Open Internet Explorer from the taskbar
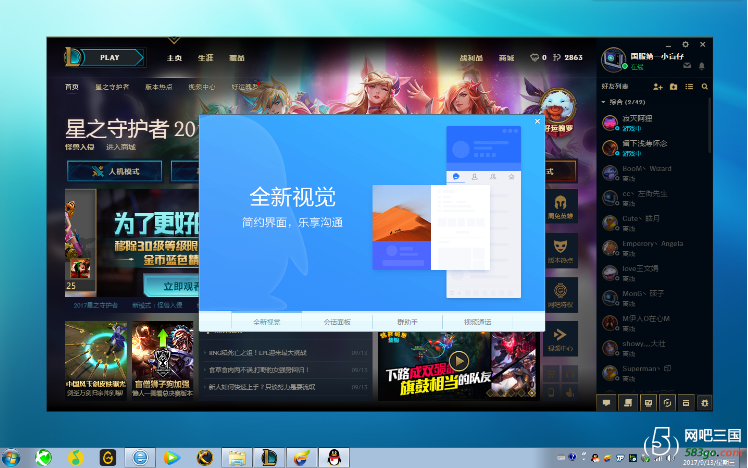 click(x=140, y=458)
